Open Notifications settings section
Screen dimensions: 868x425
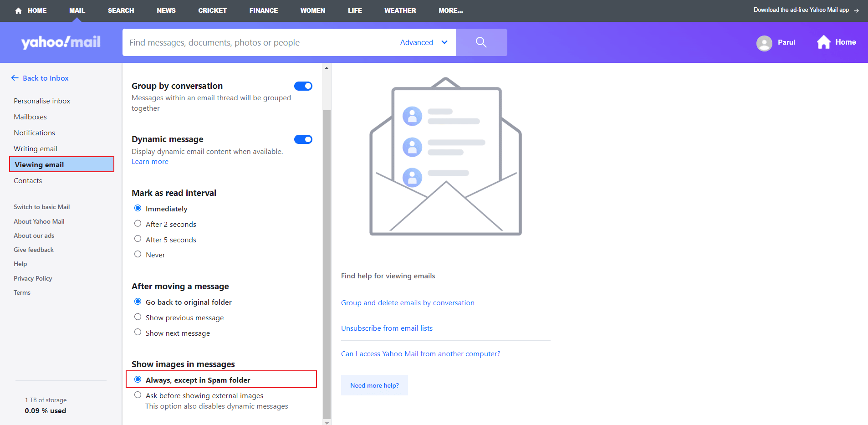34,133
